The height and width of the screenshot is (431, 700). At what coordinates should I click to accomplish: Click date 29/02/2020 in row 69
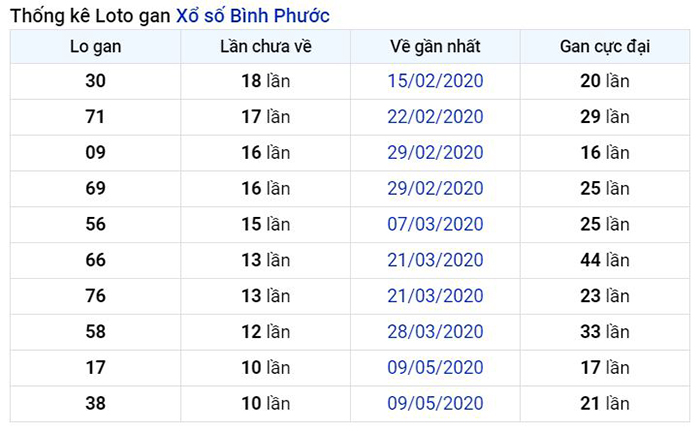435,188
